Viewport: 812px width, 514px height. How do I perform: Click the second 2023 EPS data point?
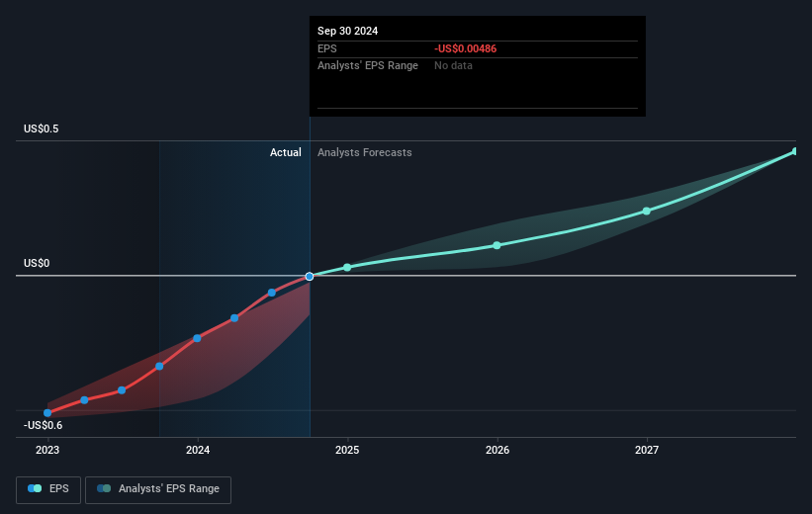[x=84, y=400]
